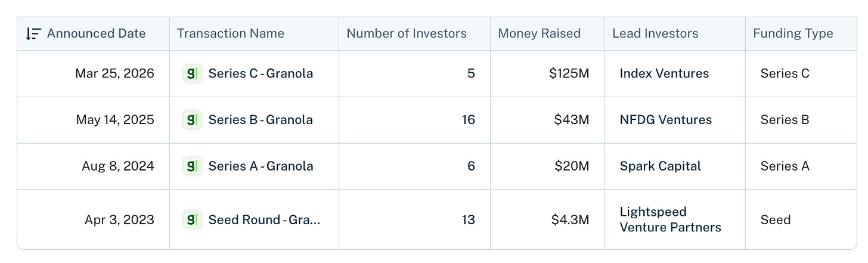Open the Series B - Granola transaction
This screenshot has width=868, height=263.
261,119
